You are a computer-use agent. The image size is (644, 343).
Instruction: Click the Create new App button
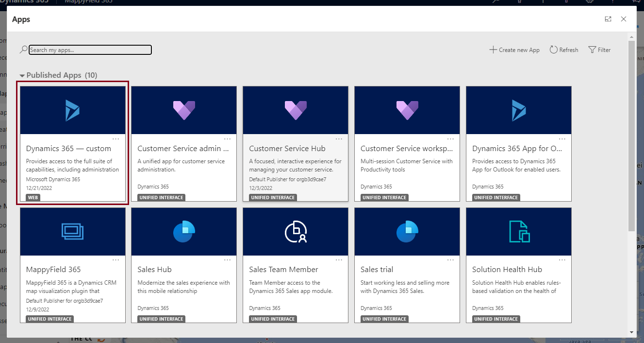point(514,50)
